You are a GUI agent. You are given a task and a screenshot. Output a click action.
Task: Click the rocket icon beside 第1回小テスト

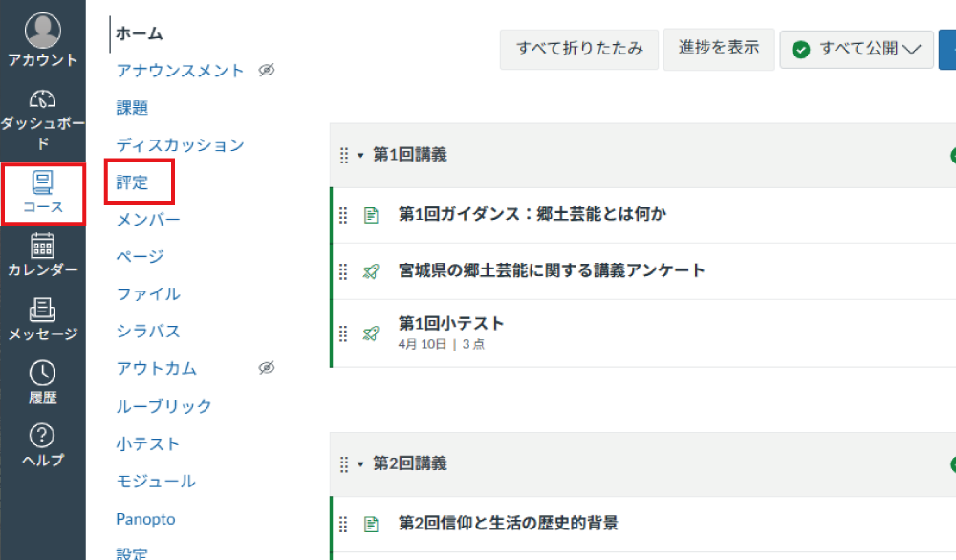tap(370, 334)
